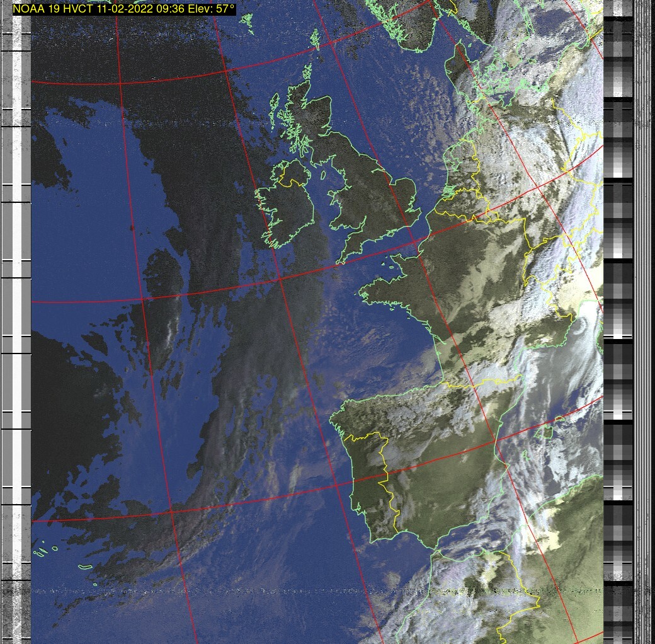
Task: Click the Shetland Islands outline
Action: click(317, 39)
